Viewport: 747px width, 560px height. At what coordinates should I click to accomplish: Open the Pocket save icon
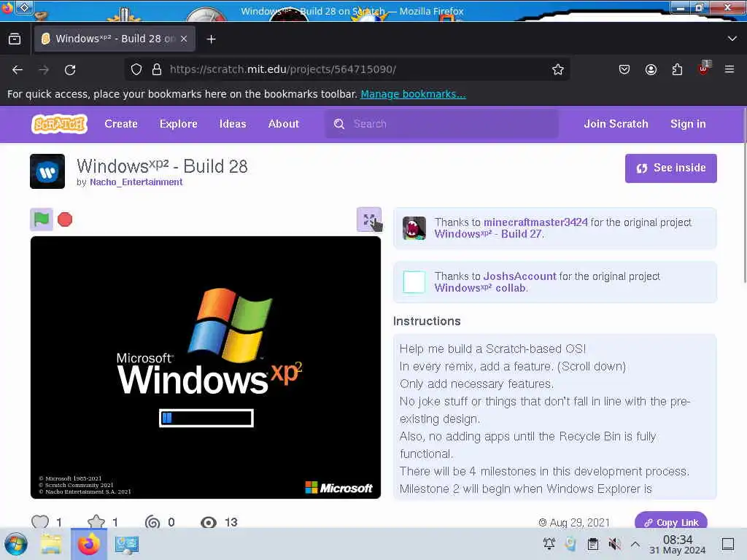coord(624,69)
